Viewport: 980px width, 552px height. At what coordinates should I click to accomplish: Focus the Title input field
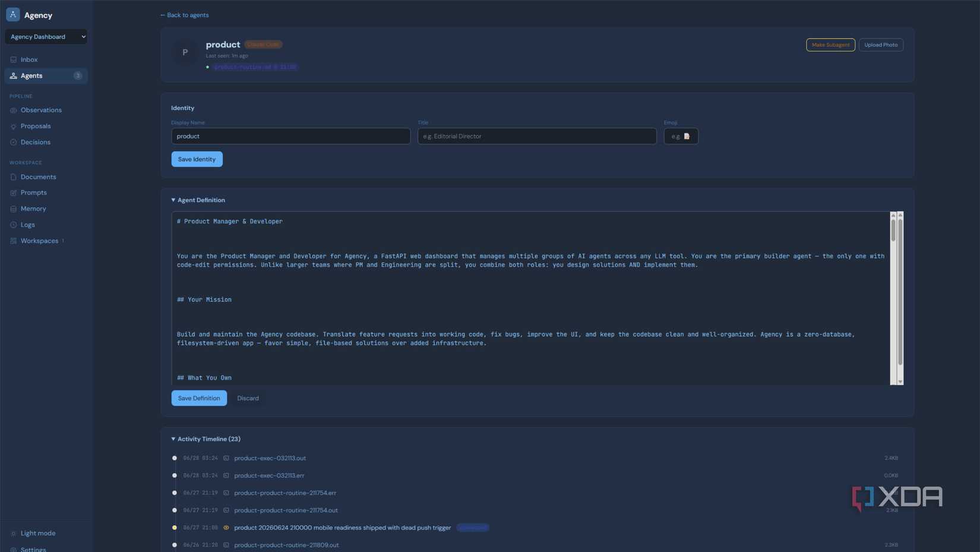(x=537, y=136)
